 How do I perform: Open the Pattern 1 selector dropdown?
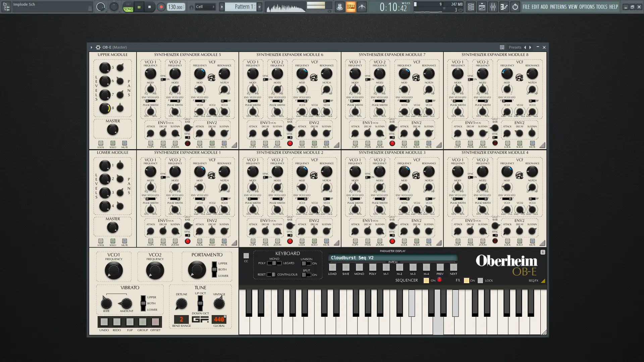coord(240,6)
